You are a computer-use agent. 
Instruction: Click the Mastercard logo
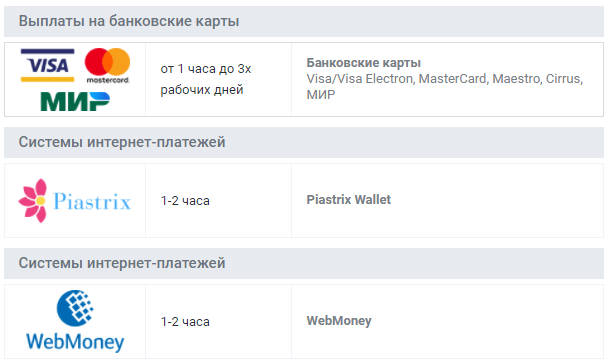(x=107, y=65)
